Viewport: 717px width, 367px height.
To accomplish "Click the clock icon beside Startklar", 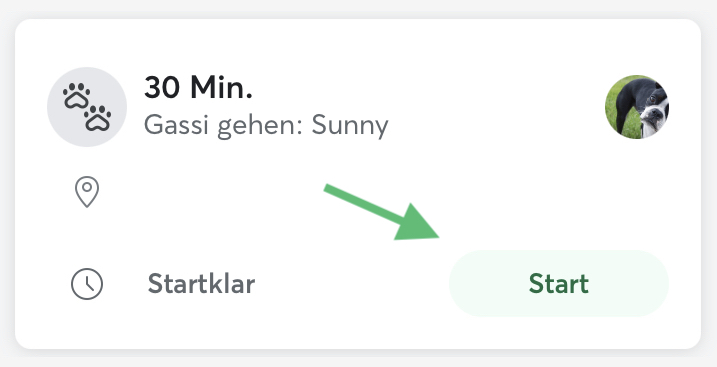I will pos(87,284).
